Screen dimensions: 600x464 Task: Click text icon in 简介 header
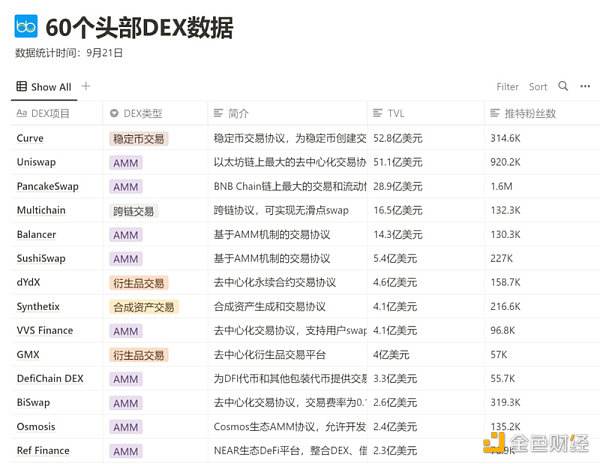point(218,113)
